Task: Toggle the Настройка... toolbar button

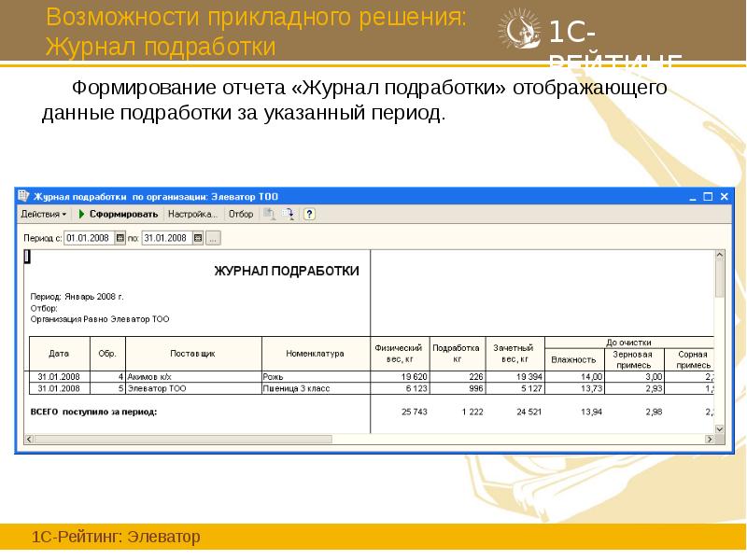Action: tap(193, 214)
